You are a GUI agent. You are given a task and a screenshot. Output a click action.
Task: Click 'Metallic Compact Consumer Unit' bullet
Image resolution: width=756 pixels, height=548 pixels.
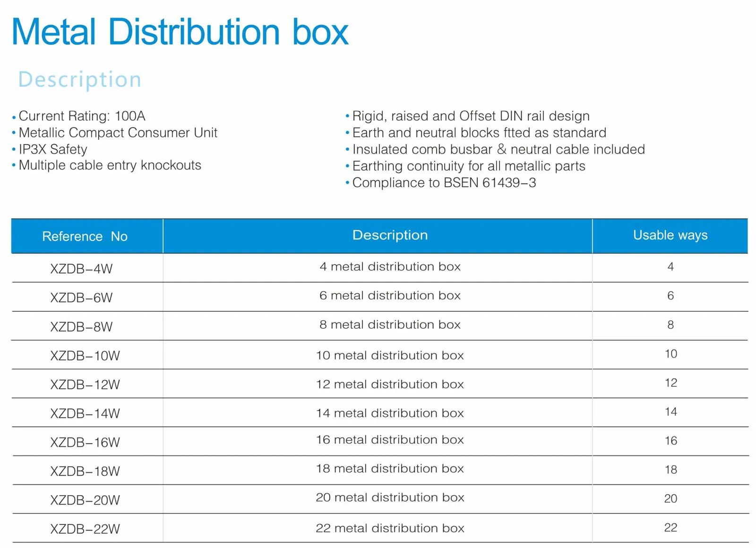click(118, 133)
